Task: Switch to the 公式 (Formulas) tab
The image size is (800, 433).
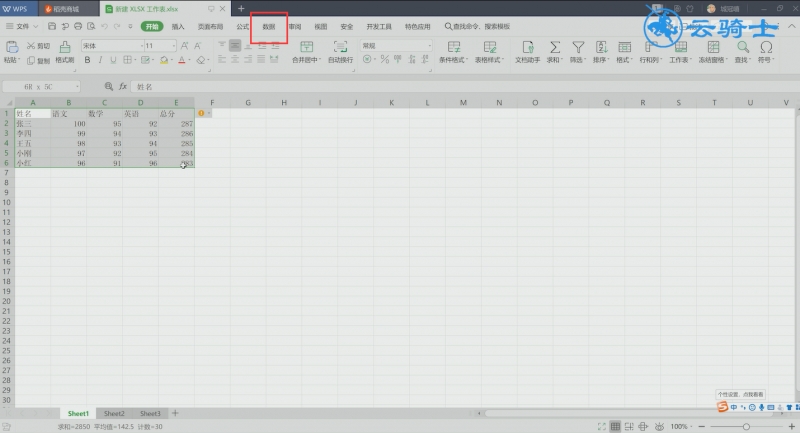Action: [x=242, y=27]
